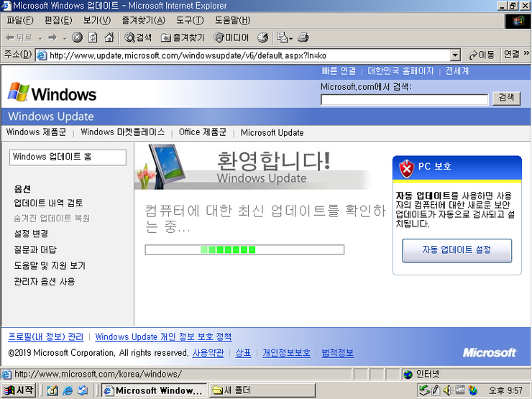Viewport: 532px width, 399px height.
Task: Click the 시작 Start button
Action: pyautogui.click(x=18, y=390)
